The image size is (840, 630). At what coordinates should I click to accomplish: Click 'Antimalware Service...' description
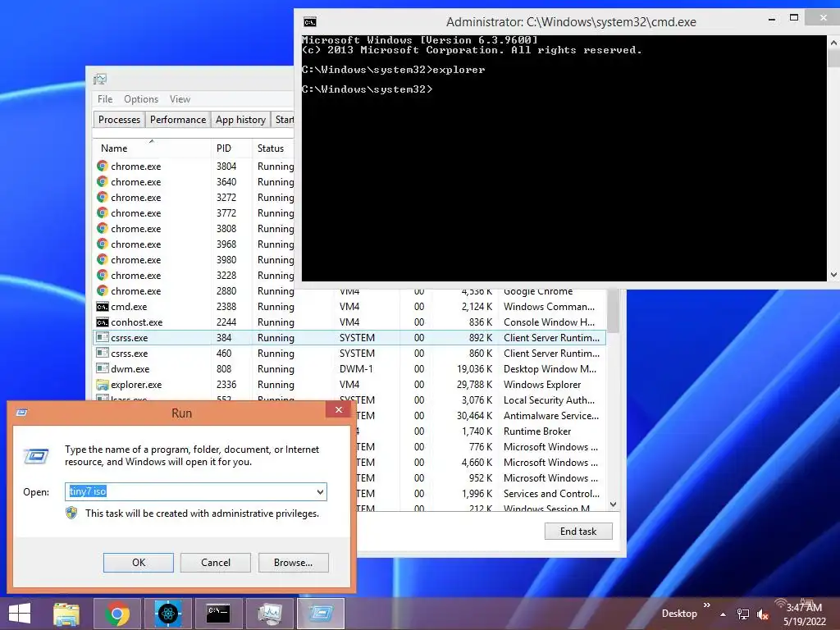[551, 416]
